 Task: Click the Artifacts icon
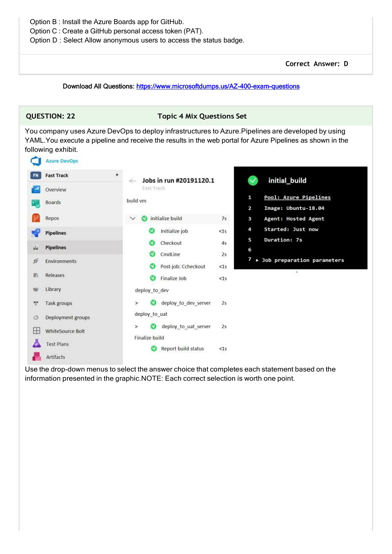click(37, 357)
